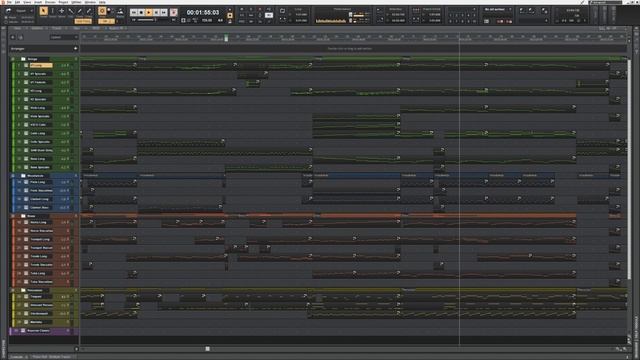Click the Woodwinds folder icon
The height and width of the screenshot is (360, 640).
tap(23, 176)
